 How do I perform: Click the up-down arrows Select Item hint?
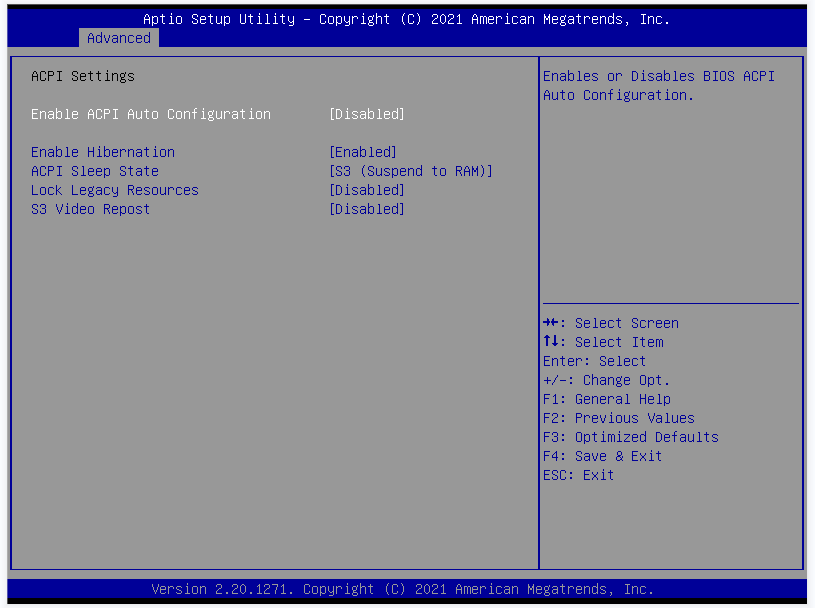click(603, 342)
